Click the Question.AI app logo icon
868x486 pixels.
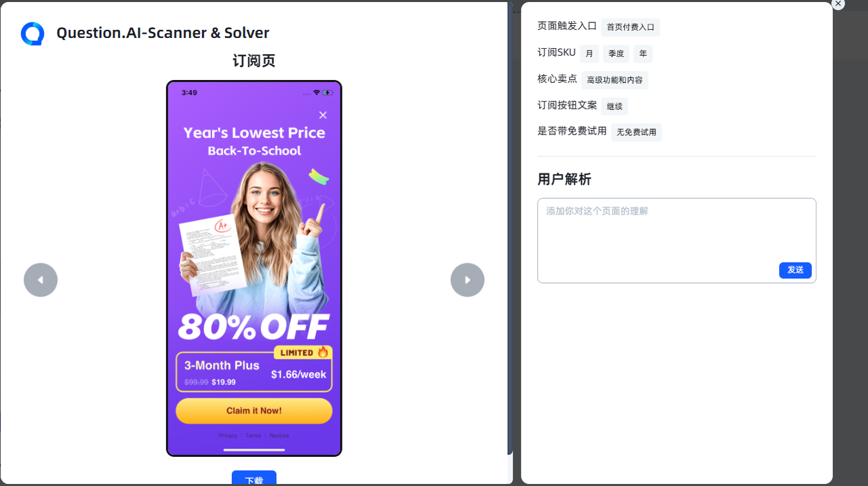[33, 33]
